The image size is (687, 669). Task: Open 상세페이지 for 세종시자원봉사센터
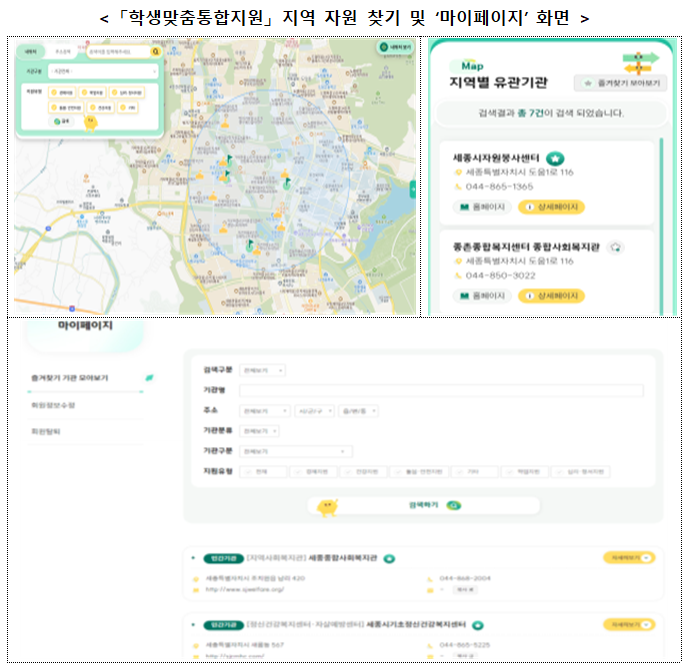(551, 208)
